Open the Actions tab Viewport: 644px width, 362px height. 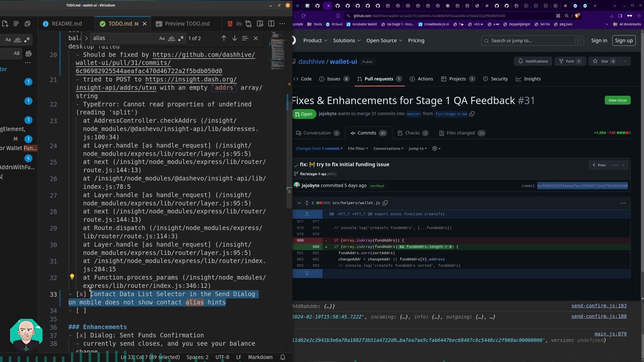click(x=421, y=79)
